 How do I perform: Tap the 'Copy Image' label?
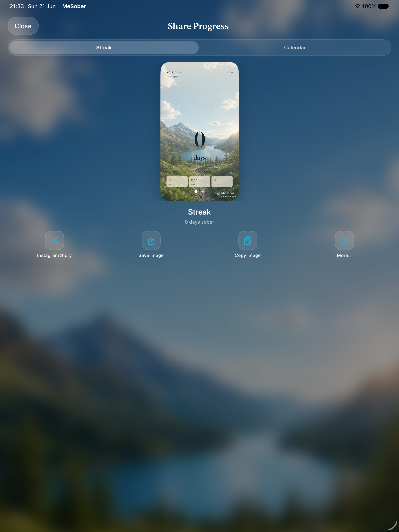click(248, 255)
